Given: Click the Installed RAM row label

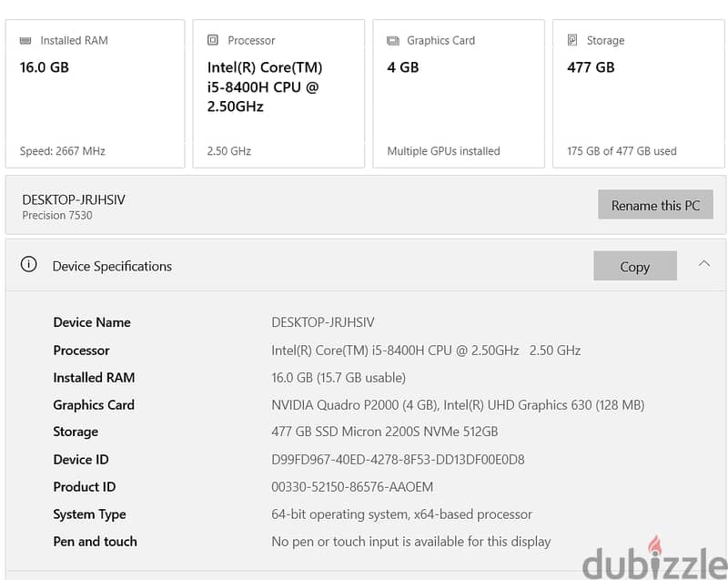Looking at the screenshot, I should (94, 378).
